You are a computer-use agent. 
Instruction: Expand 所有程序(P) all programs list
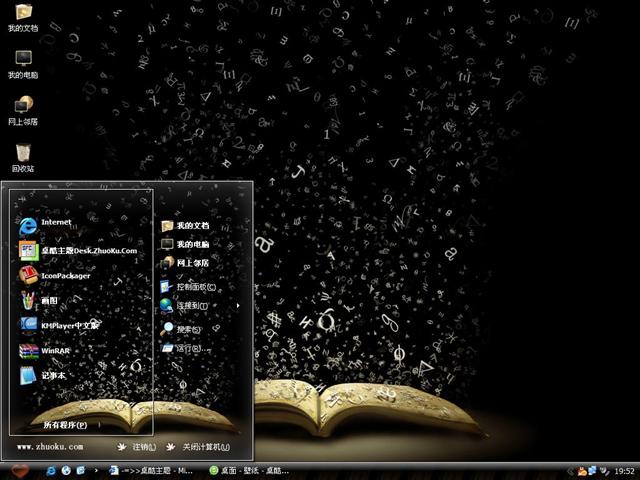coord(65,425)
